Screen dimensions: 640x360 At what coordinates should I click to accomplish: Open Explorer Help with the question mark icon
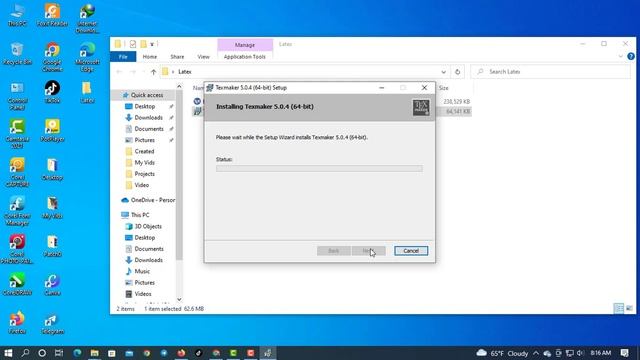tap(631, 57)
